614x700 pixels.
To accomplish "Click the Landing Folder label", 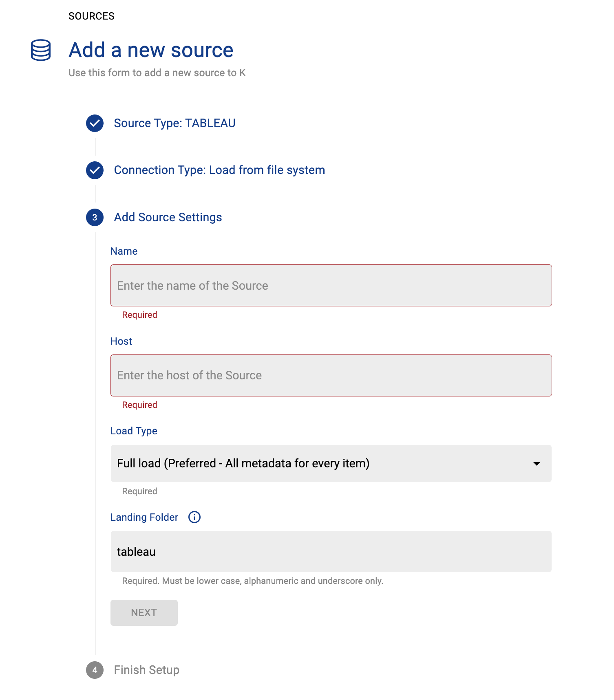I will coord(144,517).
